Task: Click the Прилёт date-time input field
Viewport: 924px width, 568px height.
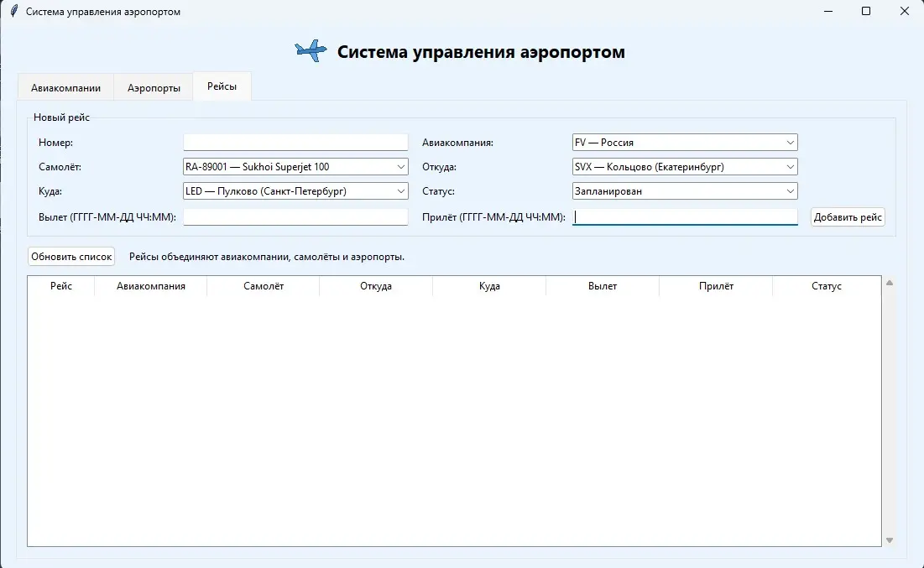Action: pos(685,216)
